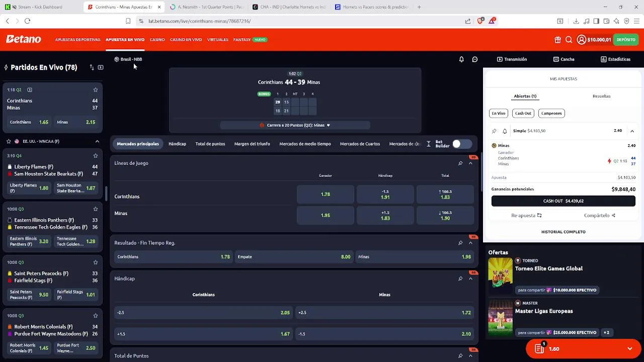The height and width of the screenshot is (362, 644).
Task: Select the Total de puntos market tab
Action: click(210, 144)
